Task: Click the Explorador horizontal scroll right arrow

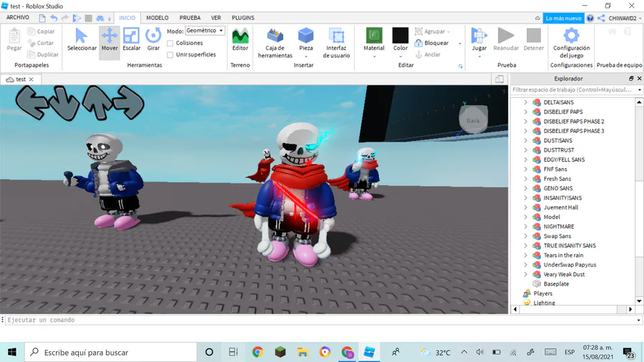Action: coord(630,309)
